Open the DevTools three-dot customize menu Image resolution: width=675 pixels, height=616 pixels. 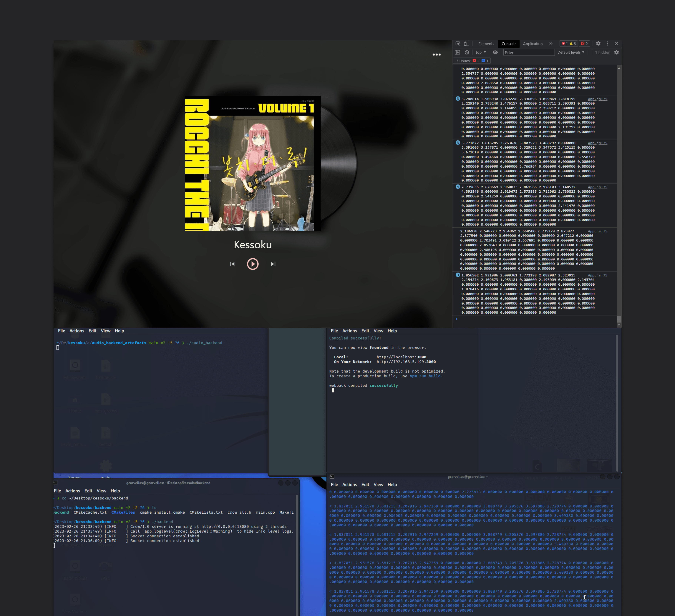click(x=607, y=44)
